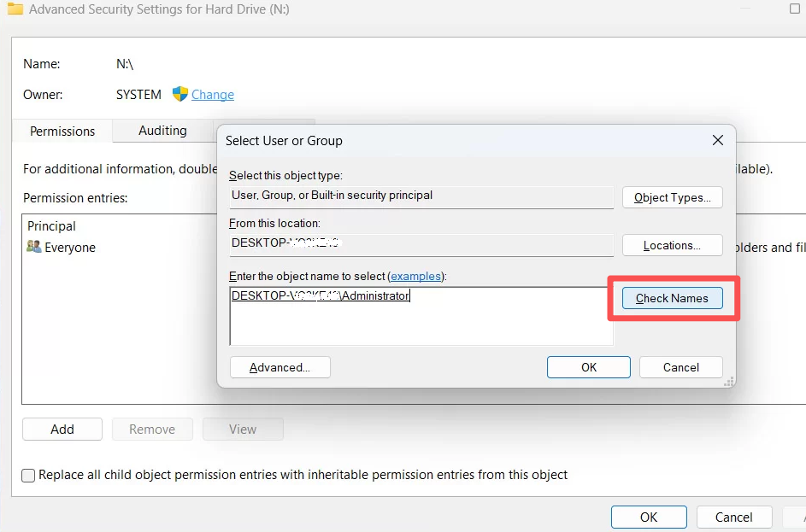Click the Permission entries label
Screen dimensions: 806x532
click(x=75, y=198)
